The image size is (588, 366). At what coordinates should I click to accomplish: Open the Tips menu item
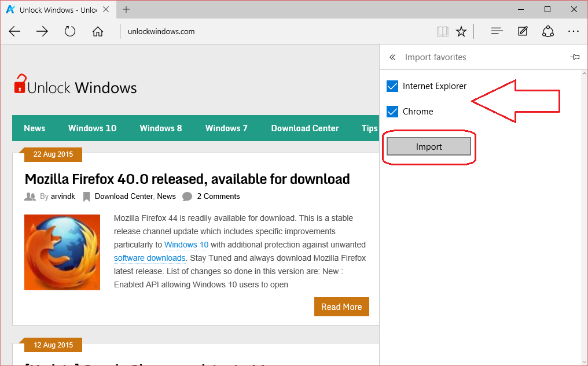(x=370, y=128)
